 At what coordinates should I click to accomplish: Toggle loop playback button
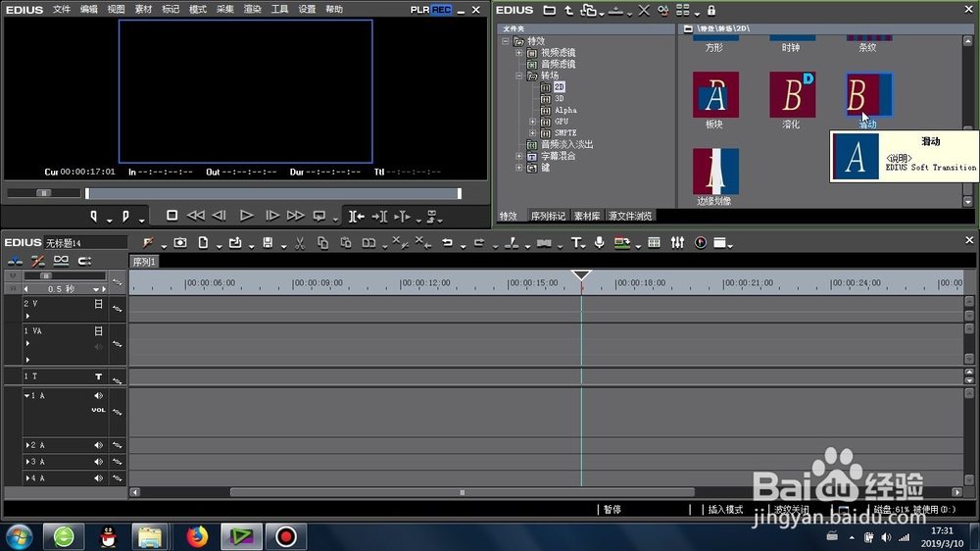point(319,216)
